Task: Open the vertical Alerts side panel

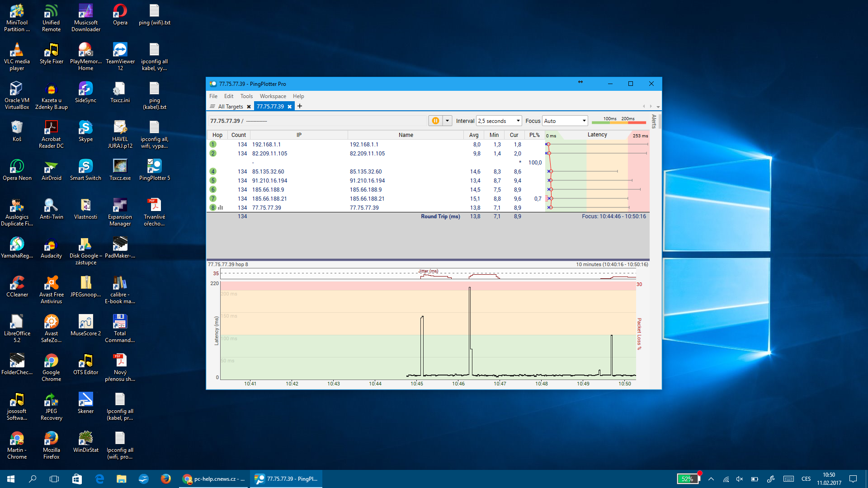Action: point(654,121)
